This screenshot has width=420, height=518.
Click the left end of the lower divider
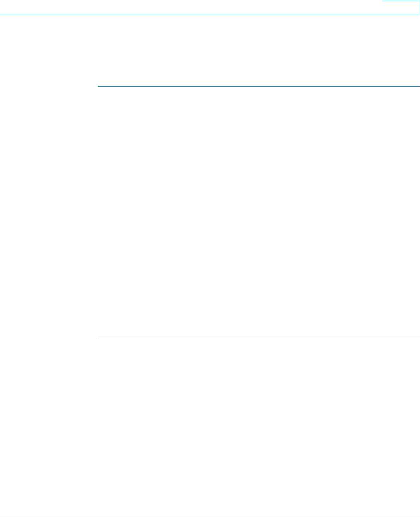[99, 337]
